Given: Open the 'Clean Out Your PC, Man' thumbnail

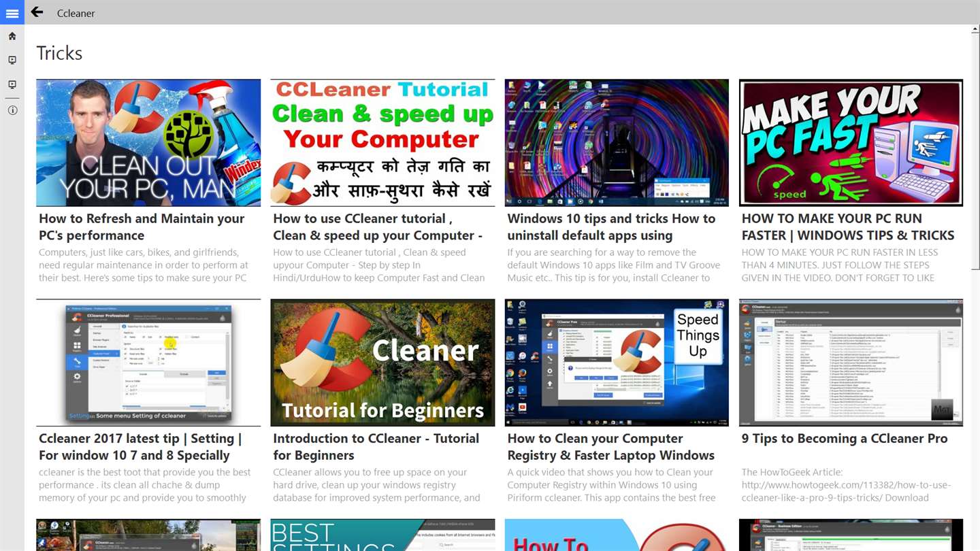Looking at the screenshot, I should (148, 143).
